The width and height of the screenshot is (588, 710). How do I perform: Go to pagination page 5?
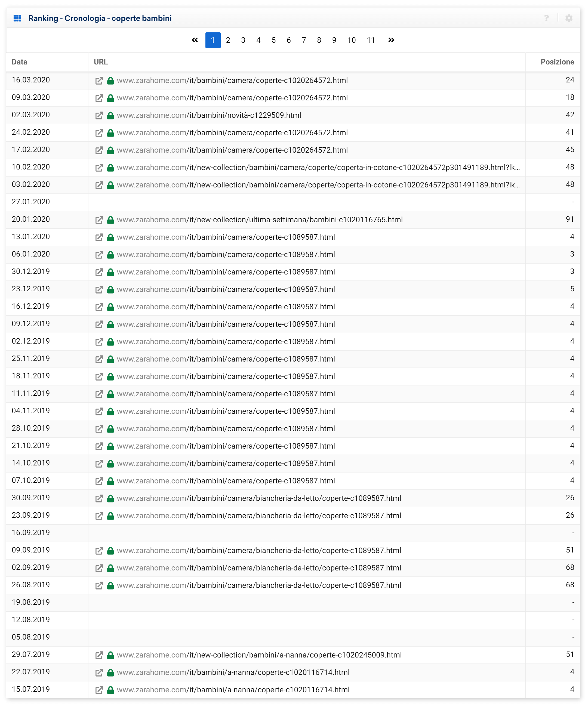[273, 40]
